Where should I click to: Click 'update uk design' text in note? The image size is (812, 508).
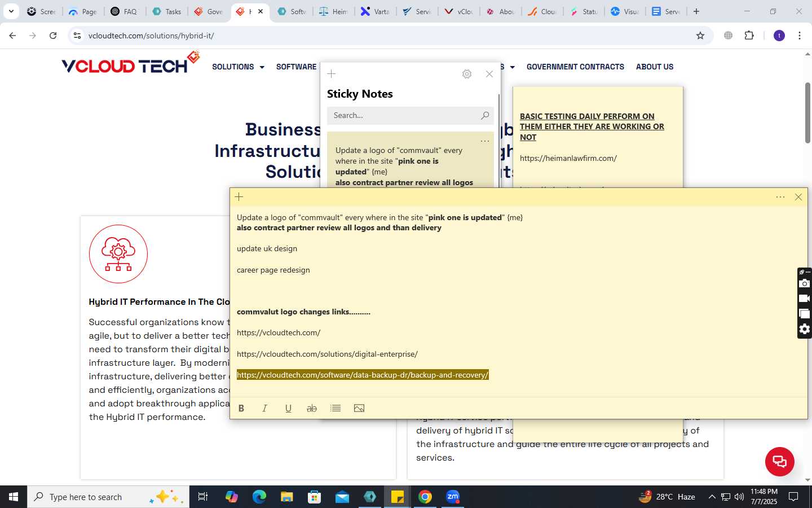coord(267,248)
